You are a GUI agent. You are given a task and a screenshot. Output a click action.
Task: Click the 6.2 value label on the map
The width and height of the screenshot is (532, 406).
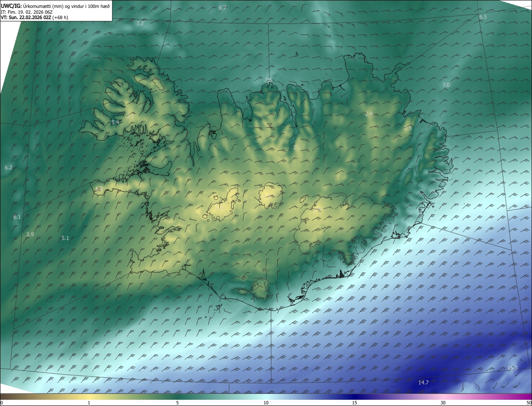8,167
